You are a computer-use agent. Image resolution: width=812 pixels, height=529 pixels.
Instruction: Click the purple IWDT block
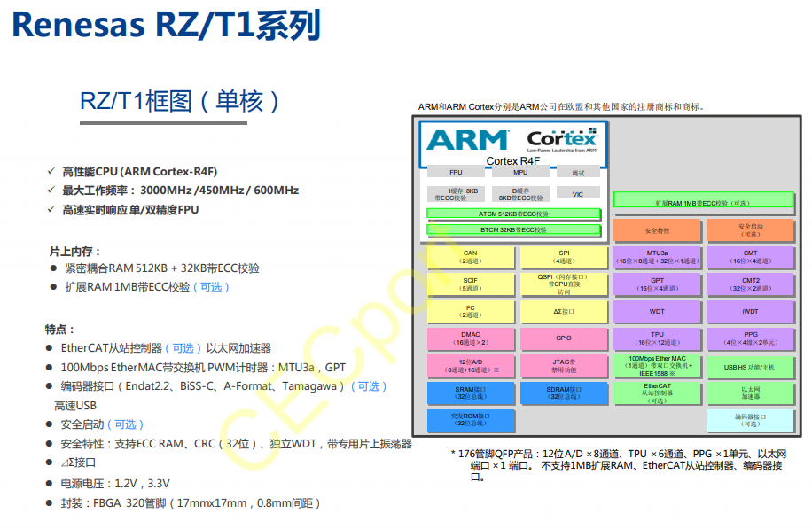click(750, 311)
